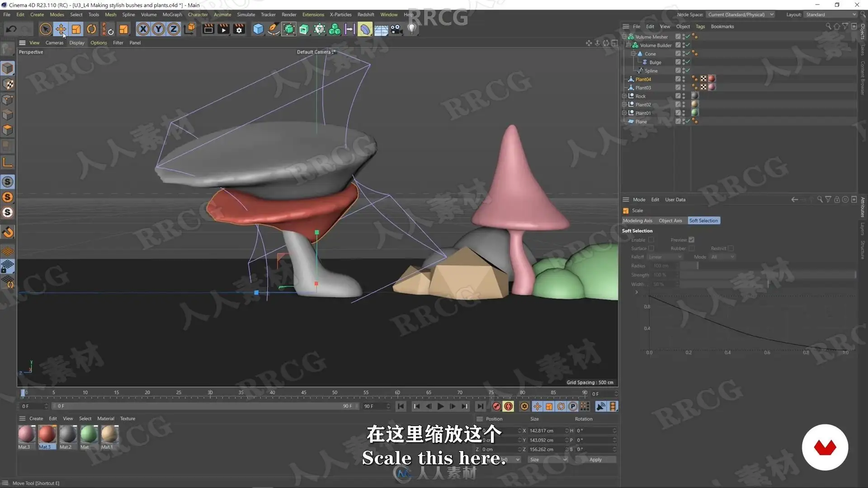This screenshot has height=488, width=868.
Task: Select Polygons mode cube in left palette
Action: tap(8, 130)
